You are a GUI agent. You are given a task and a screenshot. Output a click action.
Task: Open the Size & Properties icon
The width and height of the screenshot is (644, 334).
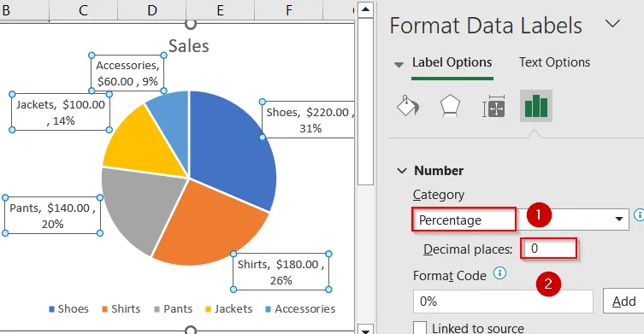coord(493,106)
